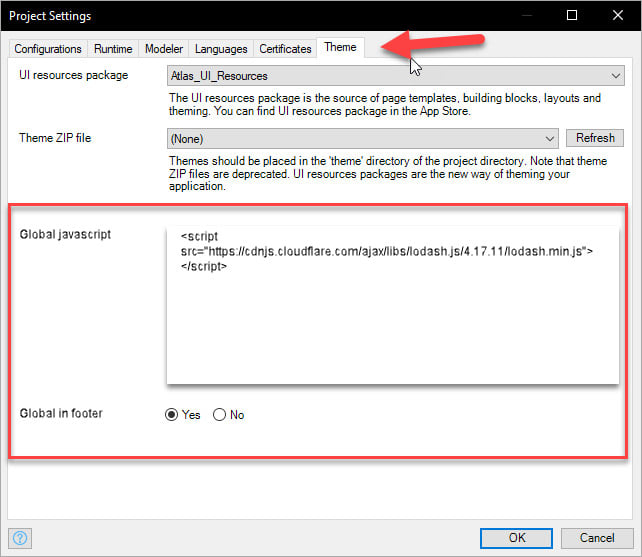Click the Refresh button

(595, 138)
